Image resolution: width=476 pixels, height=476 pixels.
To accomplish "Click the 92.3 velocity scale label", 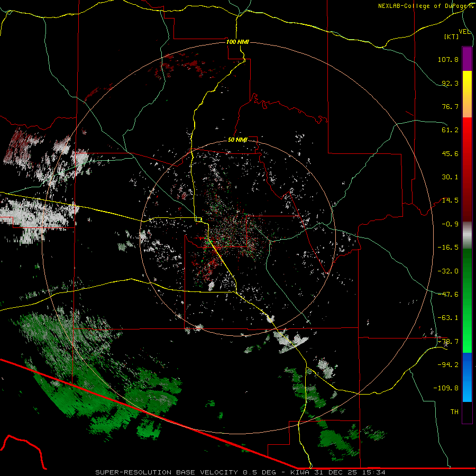I will 450,83.
